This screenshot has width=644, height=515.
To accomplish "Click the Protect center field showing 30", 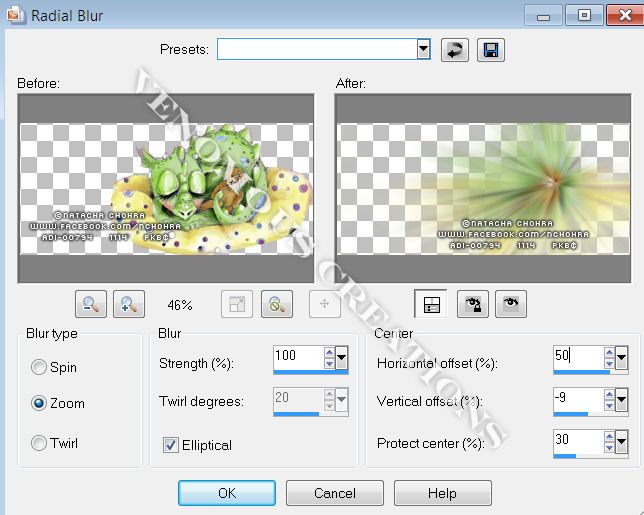I will coord(579,441).
